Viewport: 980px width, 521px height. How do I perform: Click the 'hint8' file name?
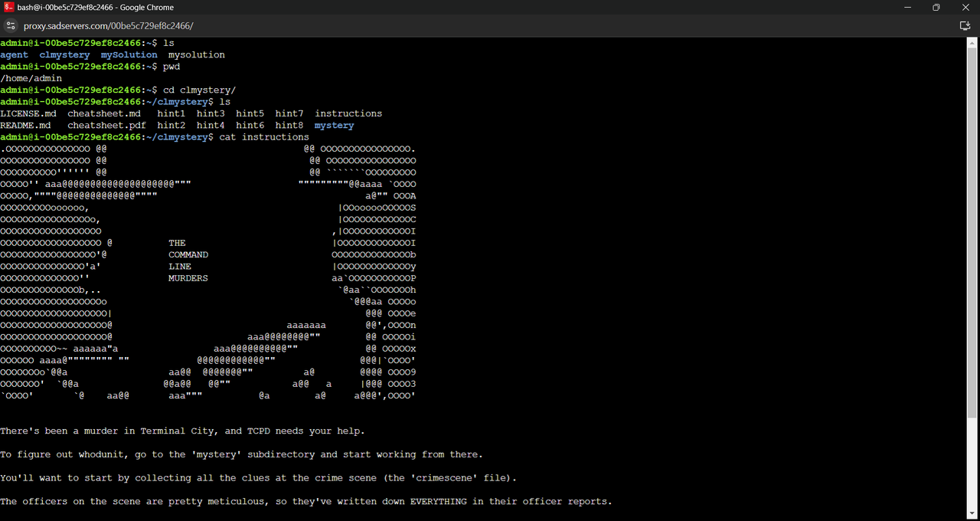[x=289, y=125]
